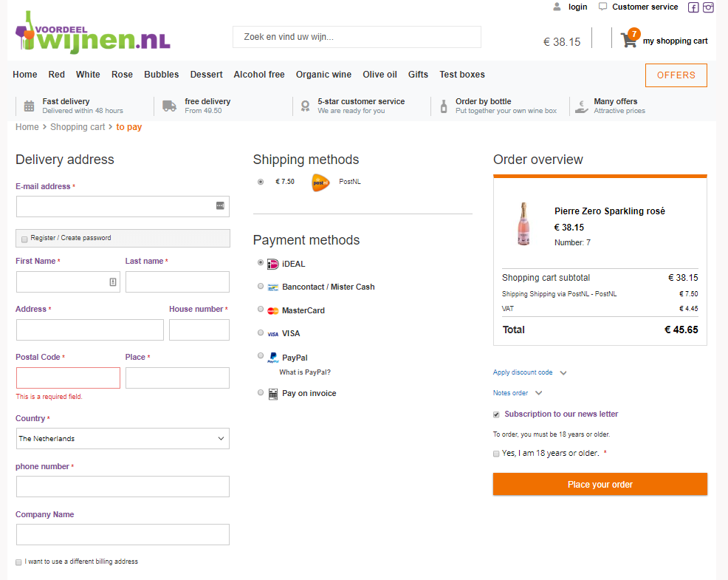Go to Home in navigation bar
Viewport: 728px width, 580px height.
click(x=24, y=75)
